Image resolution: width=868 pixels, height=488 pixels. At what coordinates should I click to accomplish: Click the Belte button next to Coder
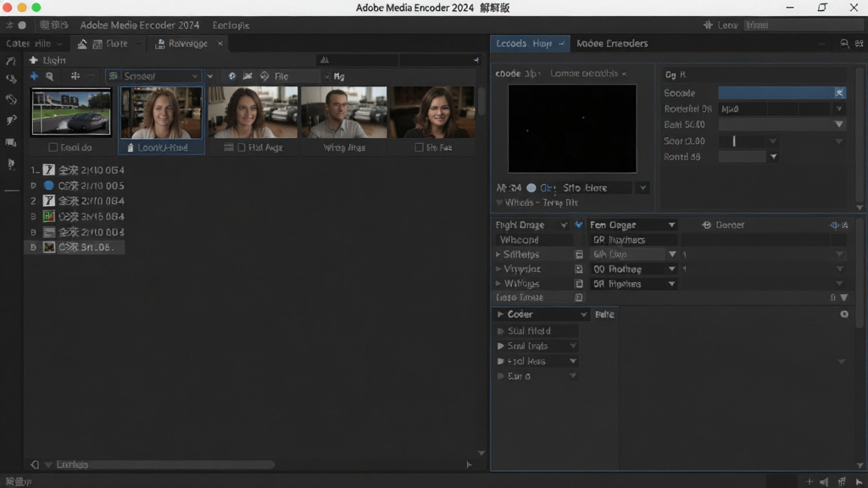point(604,314)
